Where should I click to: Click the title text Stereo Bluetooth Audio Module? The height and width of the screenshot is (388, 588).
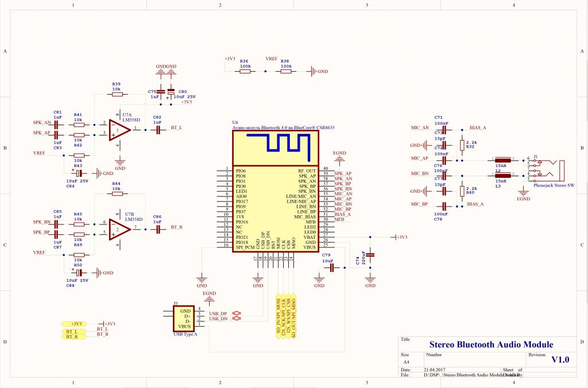coord(491,344)
